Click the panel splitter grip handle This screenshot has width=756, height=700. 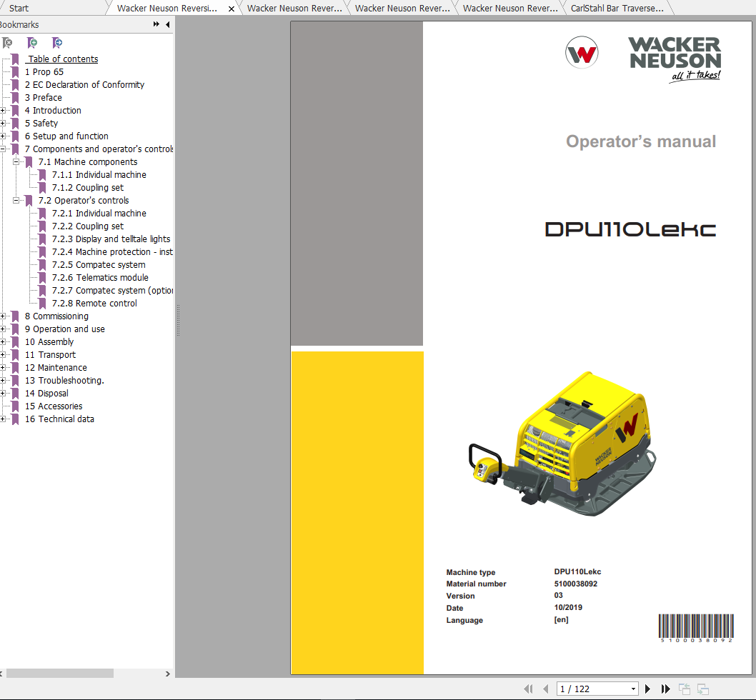(x=178, y=320)
